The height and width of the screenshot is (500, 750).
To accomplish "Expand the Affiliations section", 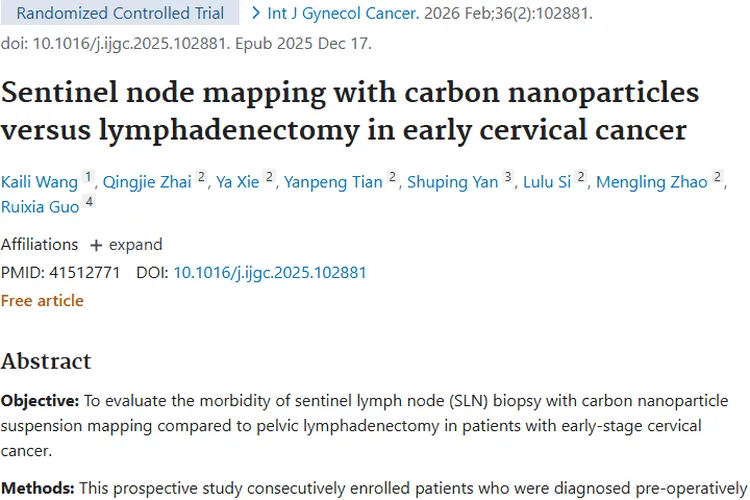I will point(125,244).
